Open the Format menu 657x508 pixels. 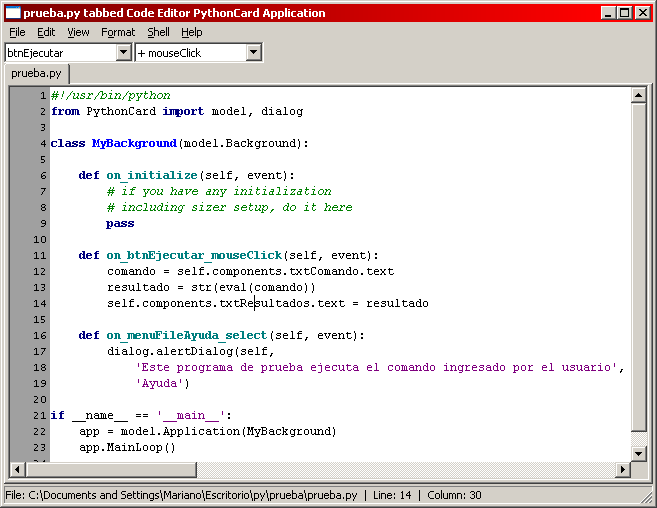118,32
